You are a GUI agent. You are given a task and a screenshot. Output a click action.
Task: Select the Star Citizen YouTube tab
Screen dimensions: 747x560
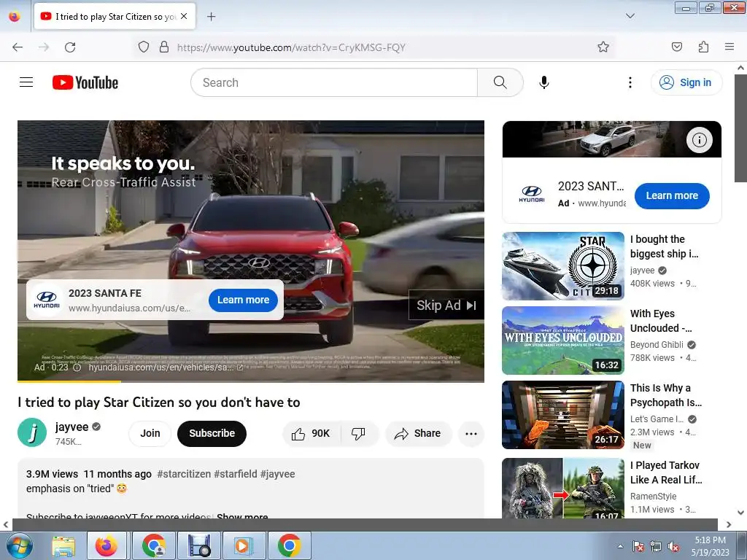115,17
